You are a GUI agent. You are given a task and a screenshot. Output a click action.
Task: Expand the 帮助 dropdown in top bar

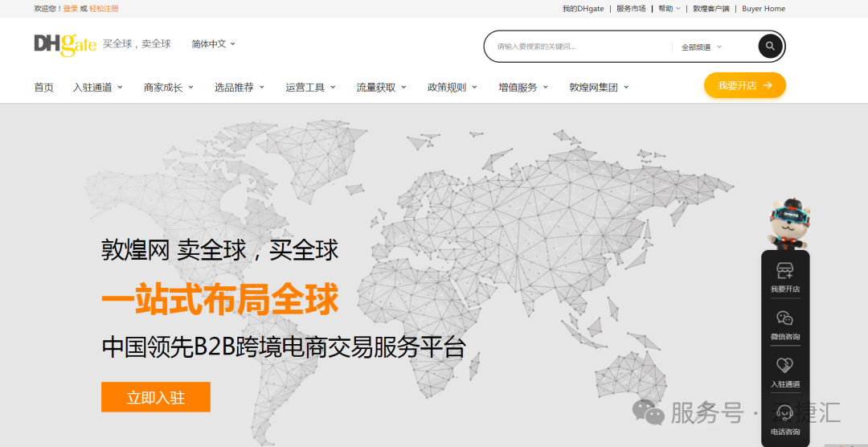(x=669, y=9)
